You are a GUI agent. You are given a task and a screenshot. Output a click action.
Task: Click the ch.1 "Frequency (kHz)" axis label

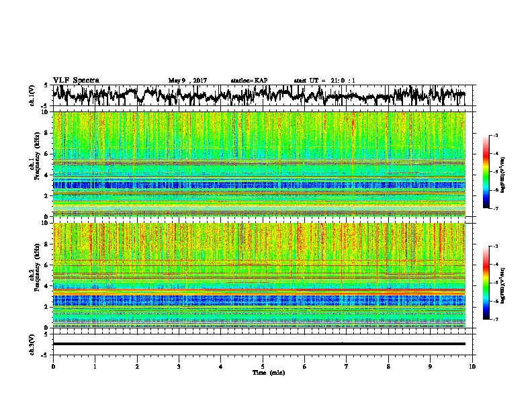pyautogui.click(x=37, y=156)
